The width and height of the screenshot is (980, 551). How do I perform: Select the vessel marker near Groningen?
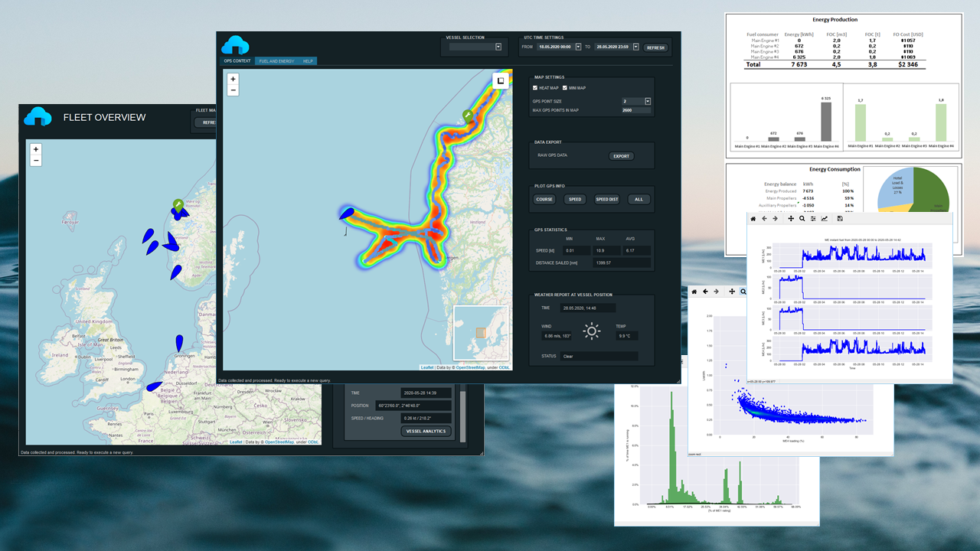pyautogui.click(x=179, y=343)
